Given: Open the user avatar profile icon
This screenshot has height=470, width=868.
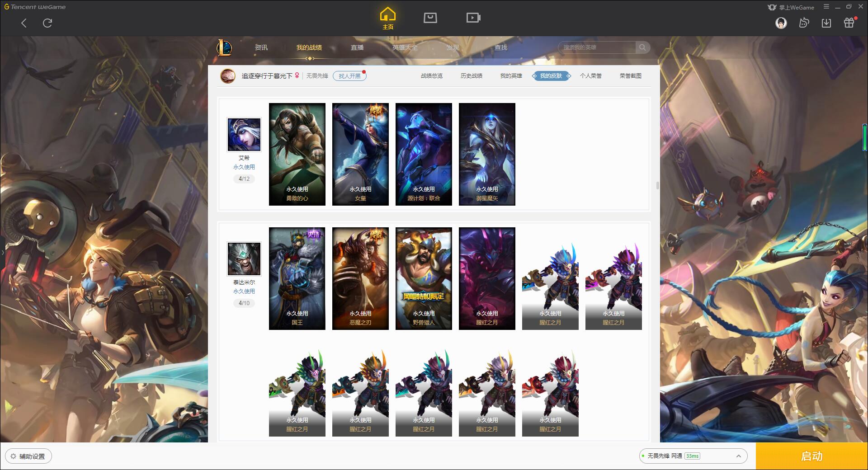Looking at the screenshot, I should click(x=781, y=23).
